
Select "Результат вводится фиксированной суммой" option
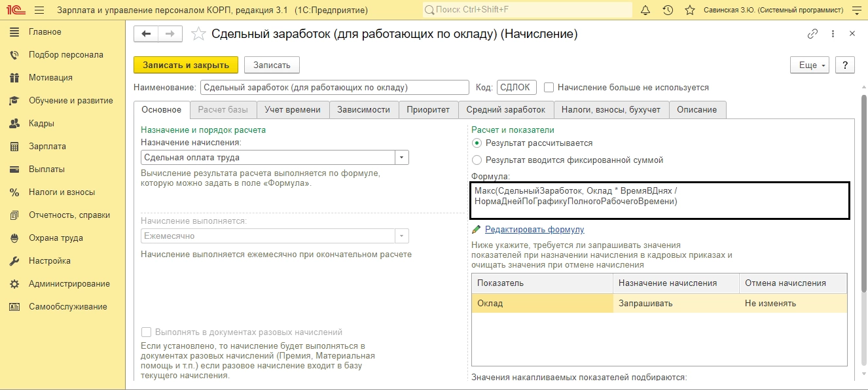coord(477,160)
